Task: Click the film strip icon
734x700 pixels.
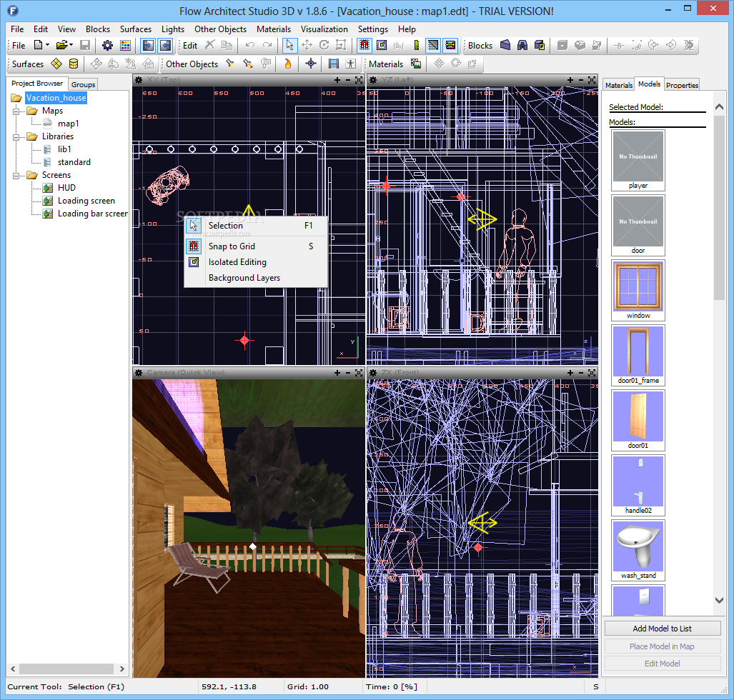Action: 334,64
